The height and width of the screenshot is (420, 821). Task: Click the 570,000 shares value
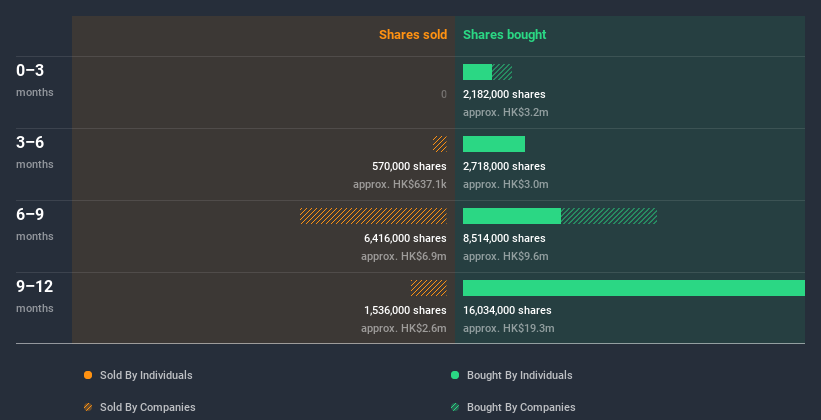pyautogui.click(x=409, y=167)
